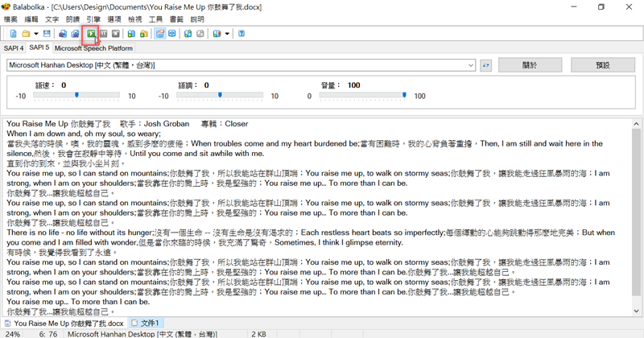Click the save audio file icon

pos(63,34)
